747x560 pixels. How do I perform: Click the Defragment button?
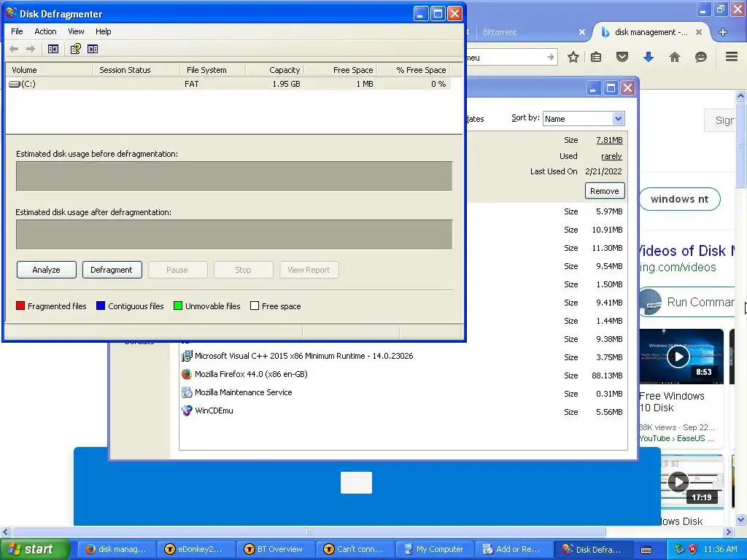point(112,270)
